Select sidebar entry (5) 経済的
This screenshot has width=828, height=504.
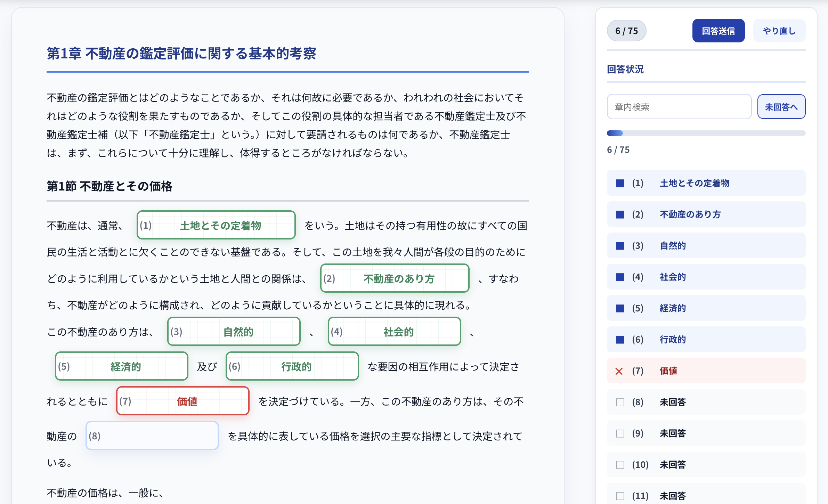[706, 308]
